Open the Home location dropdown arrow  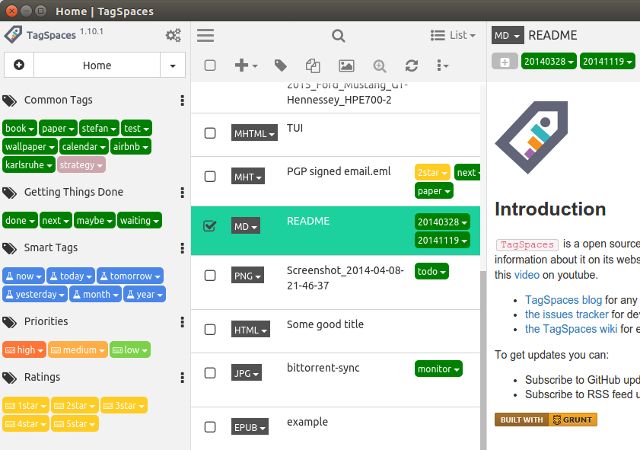point(173,65)
